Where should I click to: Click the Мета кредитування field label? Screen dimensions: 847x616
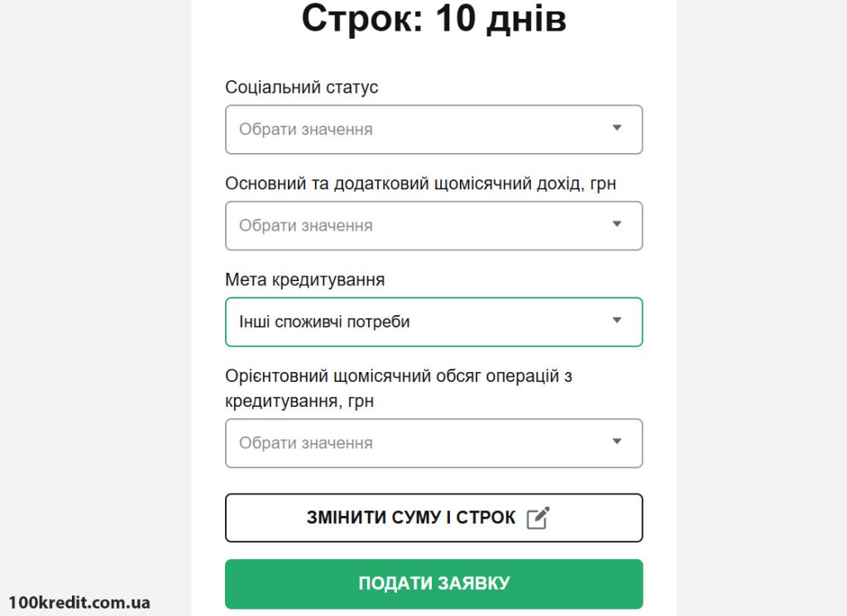click(304, 279)
